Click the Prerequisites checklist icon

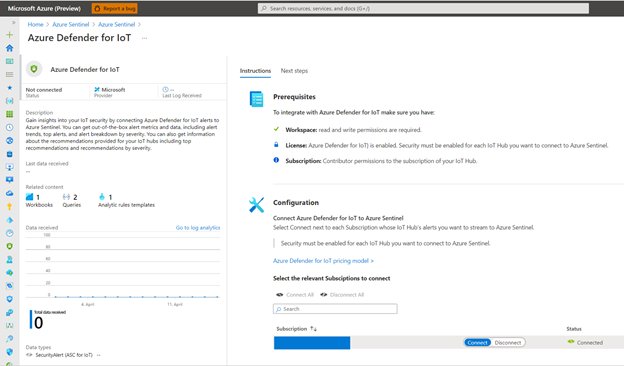click(x=256, y=99)
